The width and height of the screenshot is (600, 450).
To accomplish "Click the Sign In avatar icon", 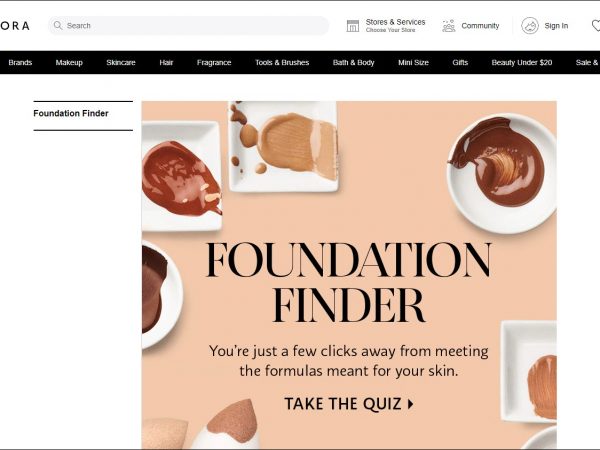I will [x=530, y=26].
